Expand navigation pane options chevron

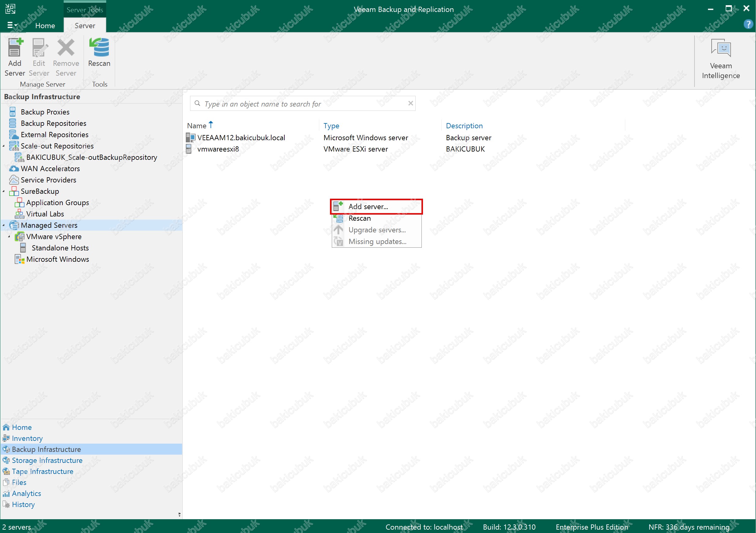[179, 515]
